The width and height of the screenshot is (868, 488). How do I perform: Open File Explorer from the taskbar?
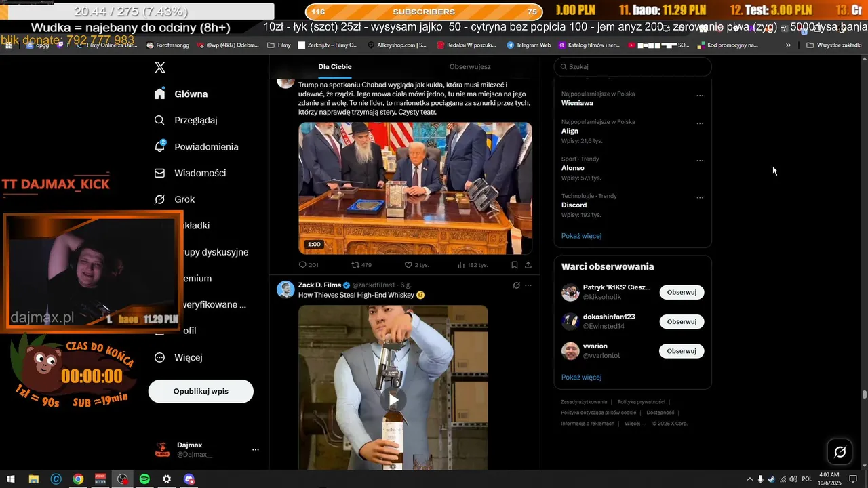pyautogui.click(x=33, y=479)
